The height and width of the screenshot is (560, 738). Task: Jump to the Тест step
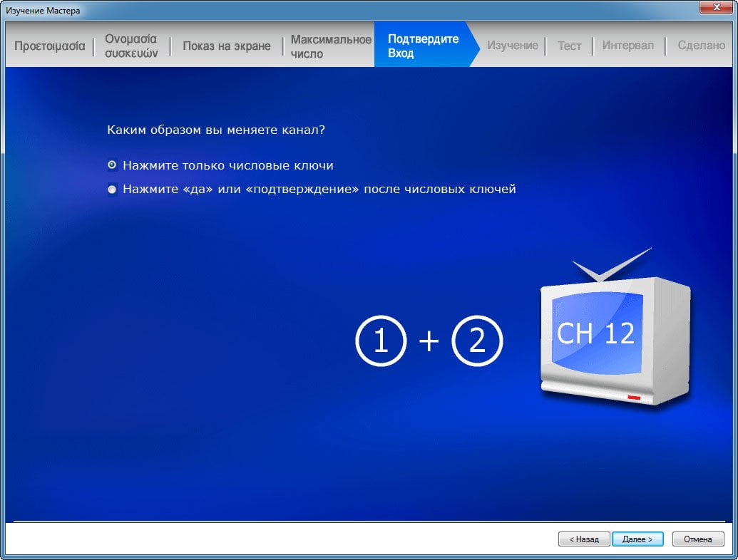pos(569,46)
